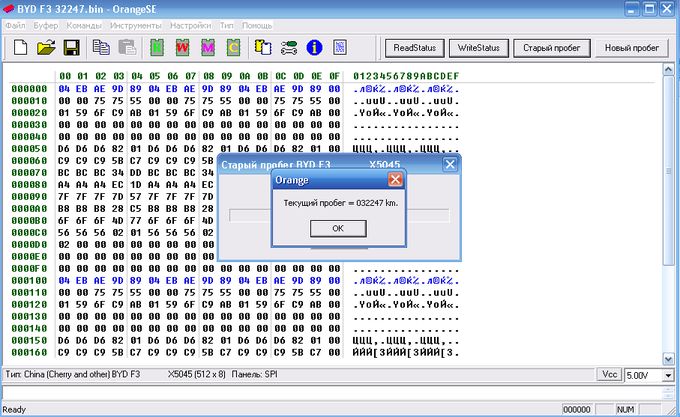This screenshot has height=417, width=680.
Task: Save the buffer with the floppy disk icon
Action: tap(72, 47)
